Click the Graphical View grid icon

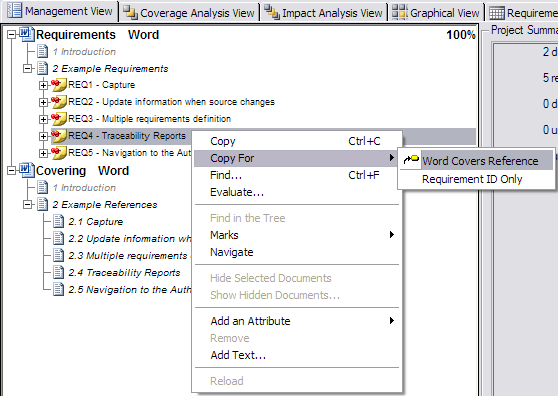tap(399, 12)
